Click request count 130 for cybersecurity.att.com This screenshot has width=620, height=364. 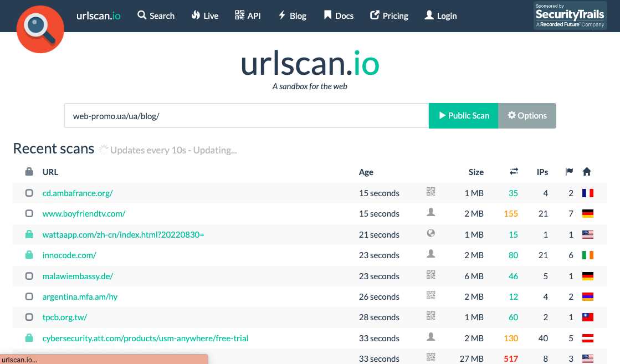point(511,339)
